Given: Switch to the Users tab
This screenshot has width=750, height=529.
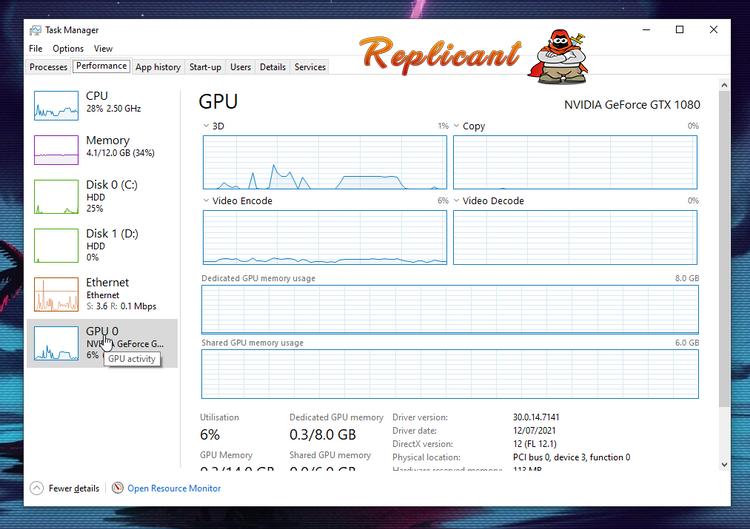Looking at the screenshot, I should pos(241,67).
